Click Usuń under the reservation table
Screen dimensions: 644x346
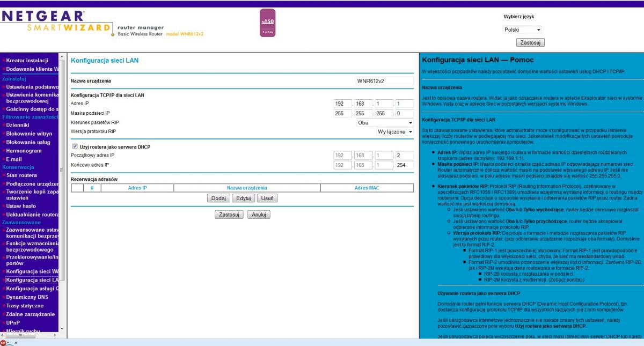[267, 198]
